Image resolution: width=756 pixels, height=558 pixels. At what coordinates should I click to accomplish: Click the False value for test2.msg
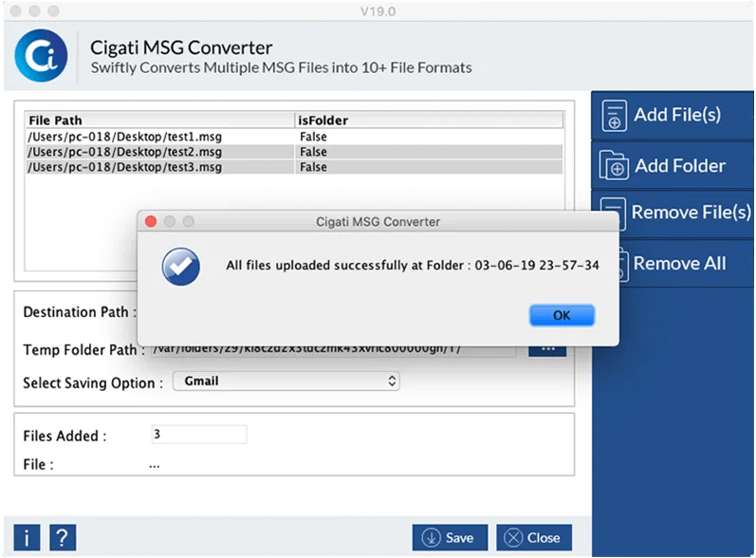(313, 152)
